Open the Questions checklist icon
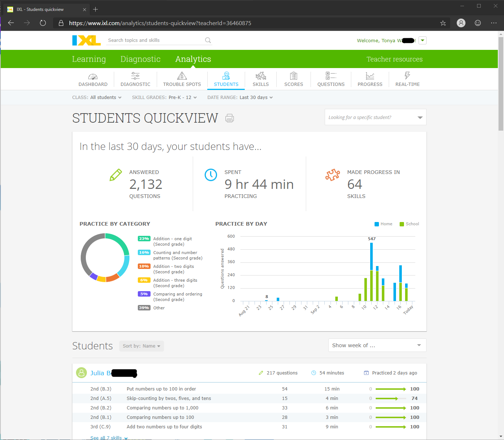This screenshot has height=440, width=504. pos(331,76)
